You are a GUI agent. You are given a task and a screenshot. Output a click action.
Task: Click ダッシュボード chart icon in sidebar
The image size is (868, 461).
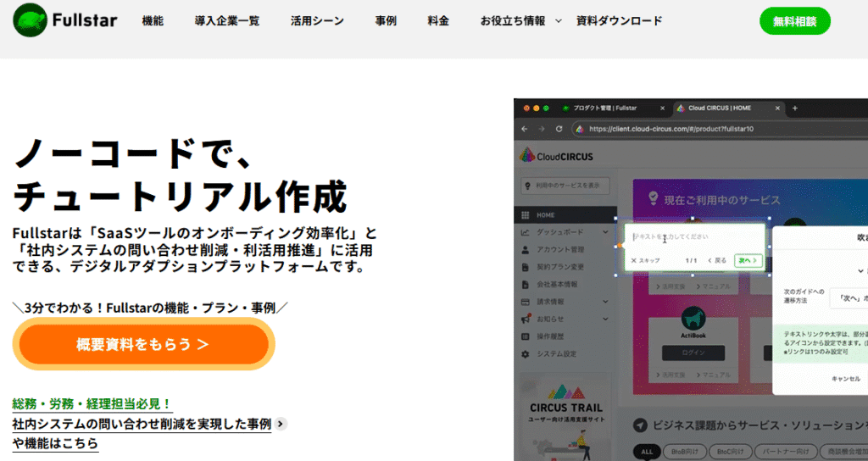pos(526,232)
